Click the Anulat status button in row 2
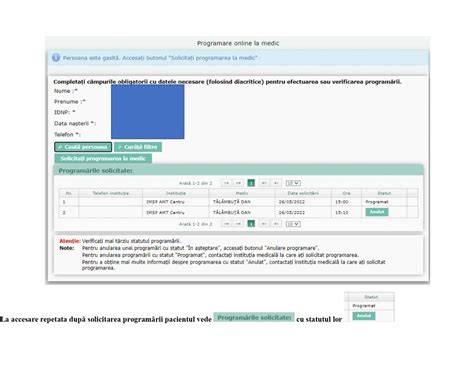This screenshot has width=474, height=368. point(377,212)
